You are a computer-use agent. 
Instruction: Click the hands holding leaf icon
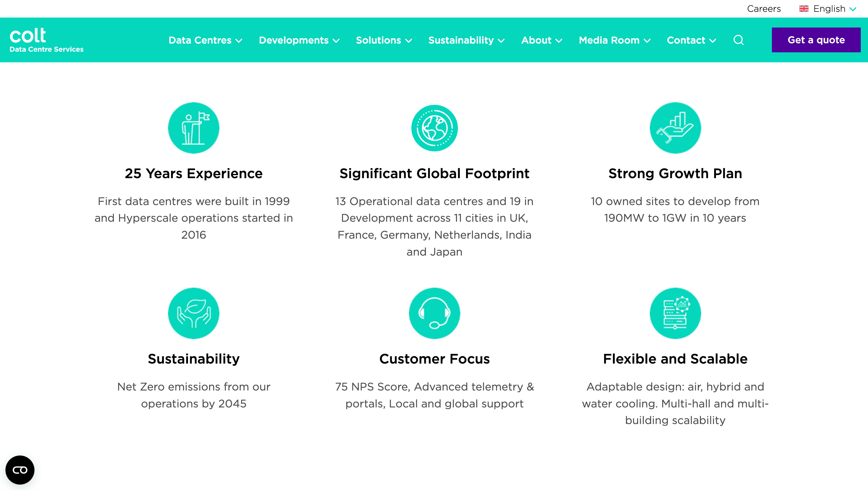(193, 313)
